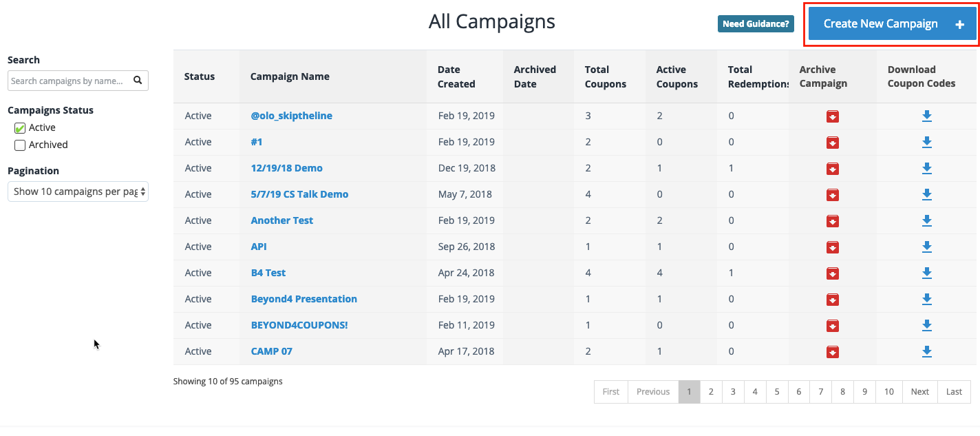980x436 pixels.
Task: Click the Need Guidance? button
Action: pos(756,23)
